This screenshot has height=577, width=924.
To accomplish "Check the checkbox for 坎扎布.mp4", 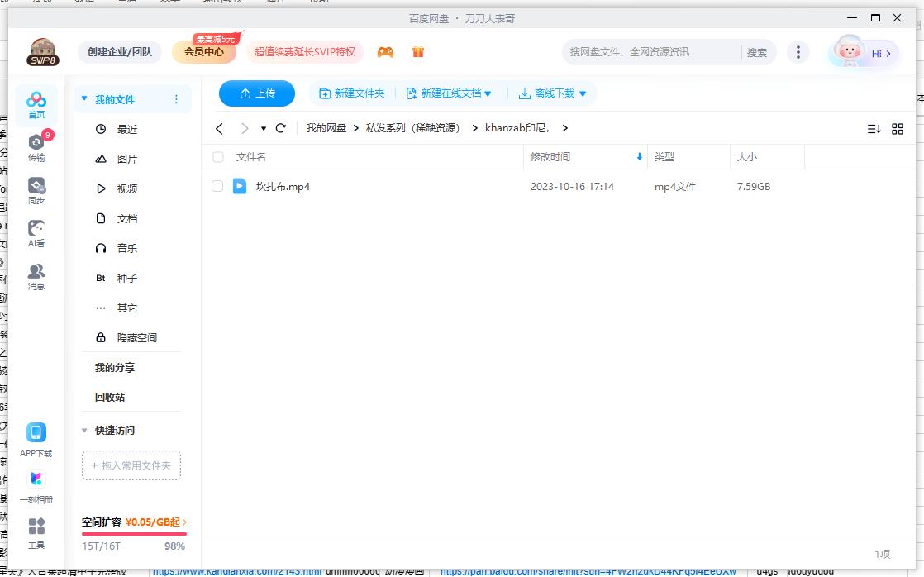I will [218, 186].
